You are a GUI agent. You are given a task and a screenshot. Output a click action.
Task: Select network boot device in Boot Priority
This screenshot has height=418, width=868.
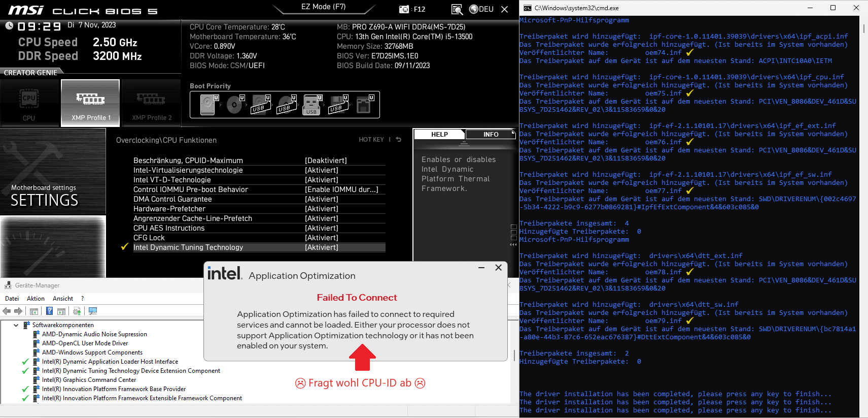click(364, 105)
